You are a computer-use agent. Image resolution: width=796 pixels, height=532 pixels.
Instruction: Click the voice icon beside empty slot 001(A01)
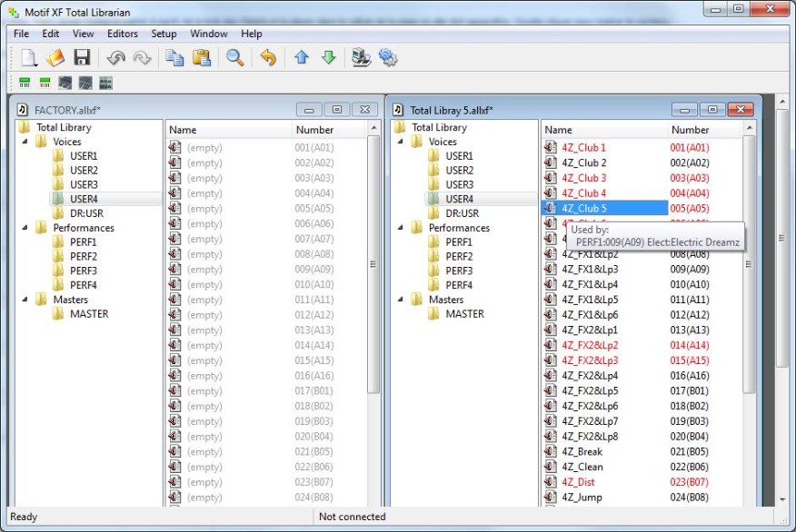click(174, 147)
